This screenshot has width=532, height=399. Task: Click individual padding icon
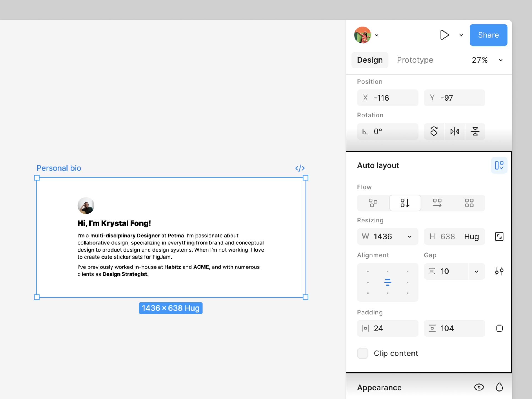(x=499, y=328)
